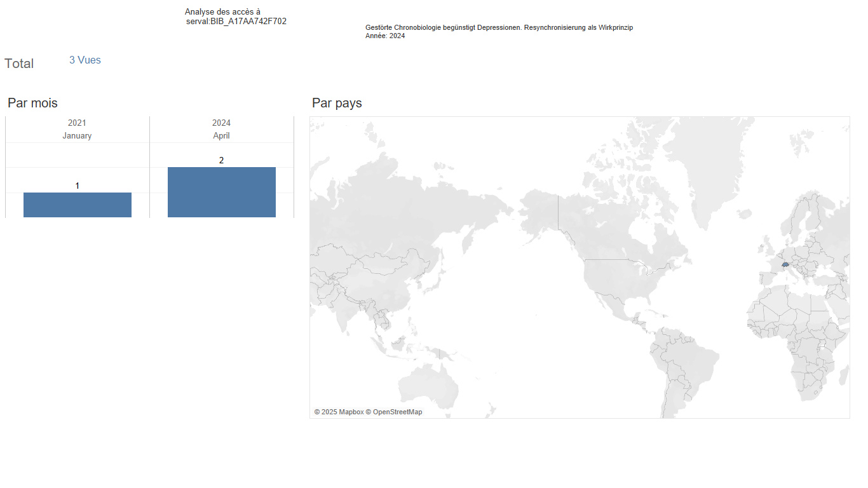Open the OpenStreetMap attribution link

(394, 412)
